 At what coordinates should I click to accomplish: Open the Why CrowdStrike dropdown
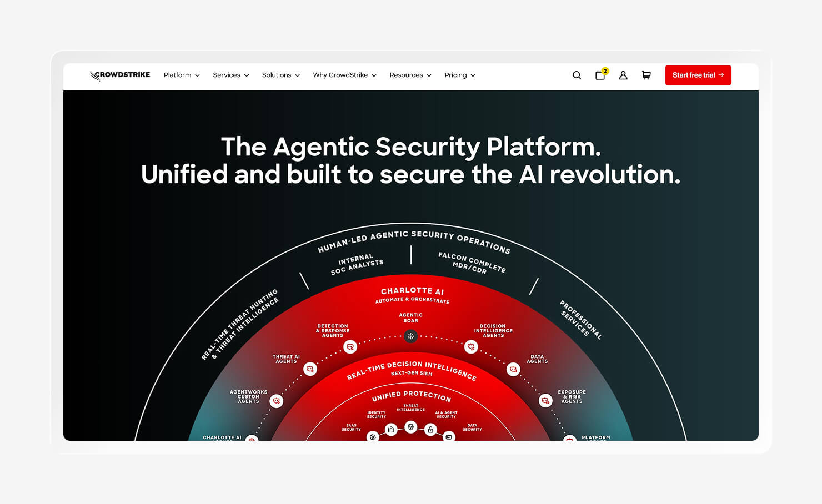(x=345, y=75)
